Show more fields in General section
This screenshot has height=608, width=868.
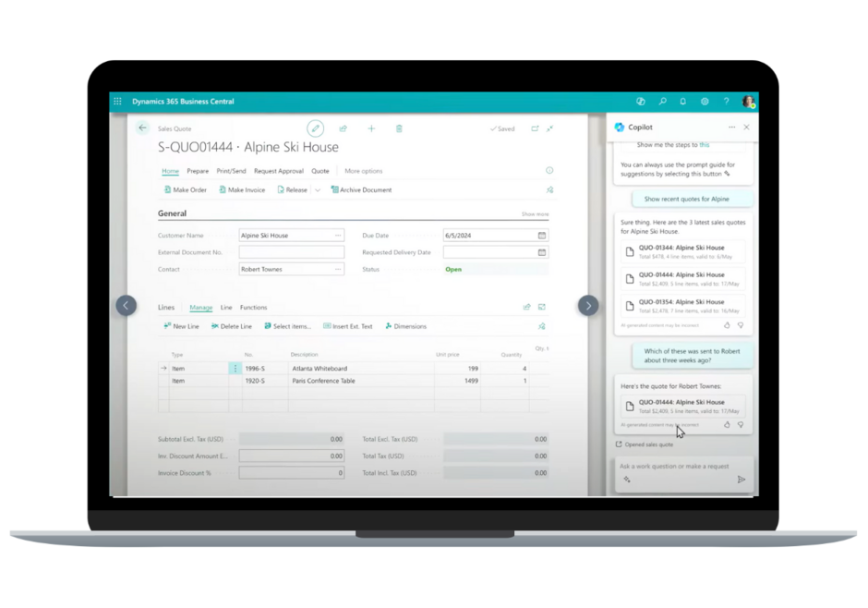pos(535,214)
